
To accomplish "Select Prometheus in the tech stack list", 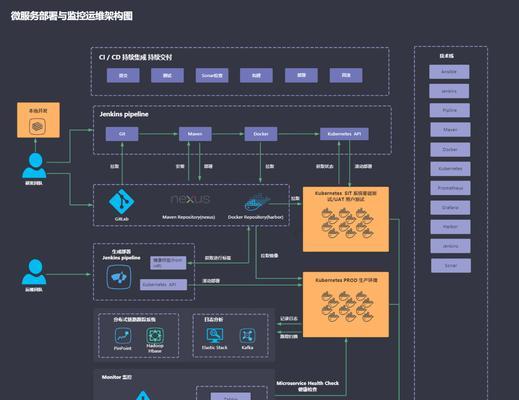I will coord(450,188).
